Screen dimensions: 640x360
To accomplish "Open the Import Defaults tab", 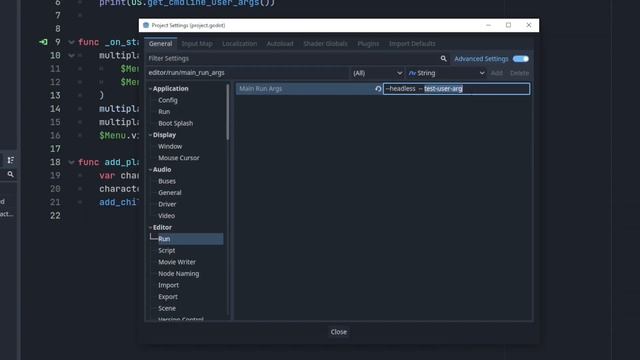I will click(x=412, y=44).
